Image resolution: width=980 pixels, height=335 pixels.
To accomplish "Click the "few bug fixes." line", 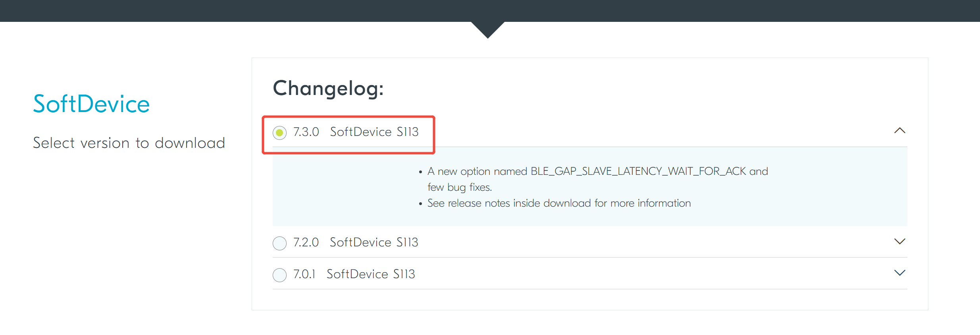I will [460, 187].
